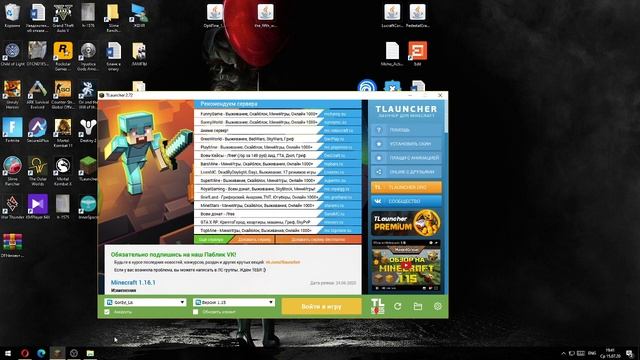Select the FunnyGame server row
Screen dimensions: 640x360
278,114
